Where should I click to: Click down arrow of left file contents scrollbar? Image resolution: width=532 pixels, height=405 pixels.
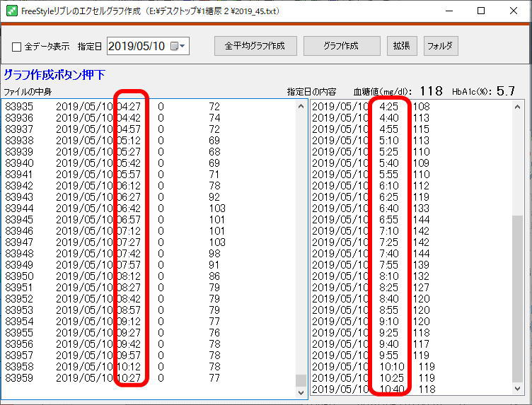[x=301, y=392]
